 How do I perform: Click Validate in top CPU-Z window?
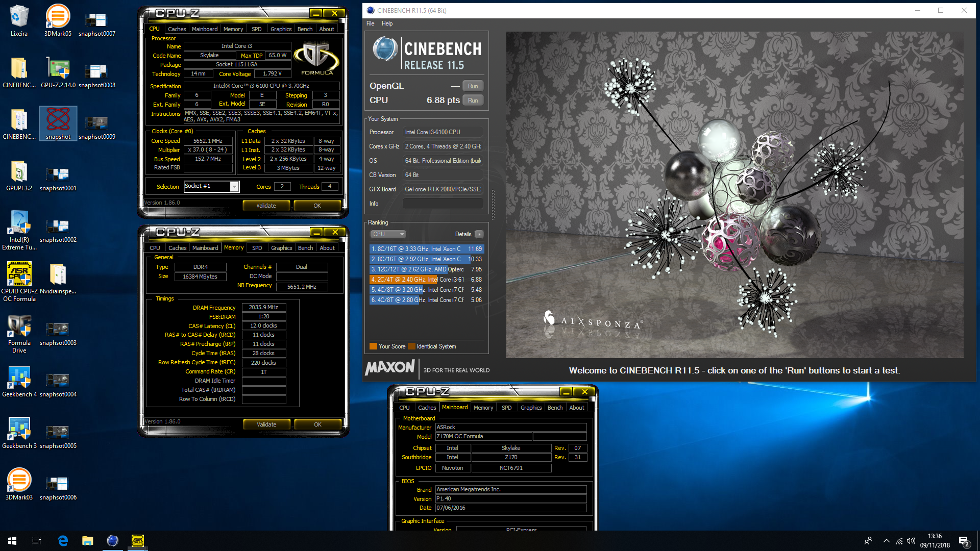(266, 206)
